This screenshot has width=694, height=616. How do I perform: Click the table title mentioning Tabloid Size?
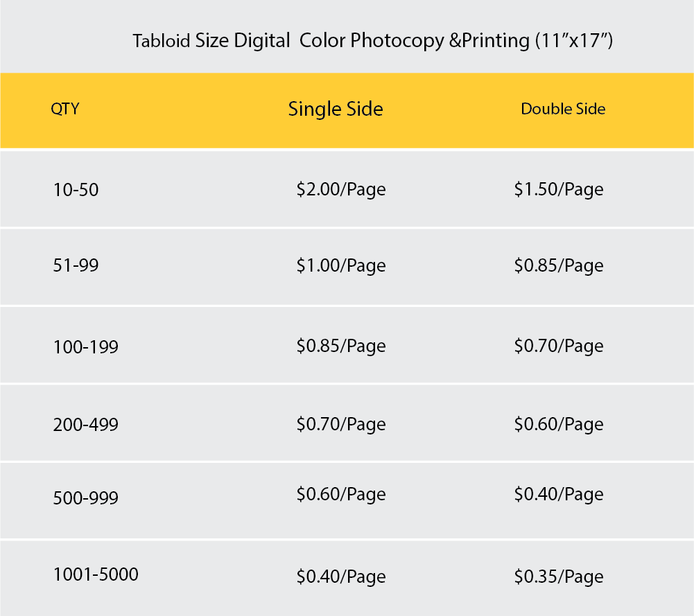[372, 41]
